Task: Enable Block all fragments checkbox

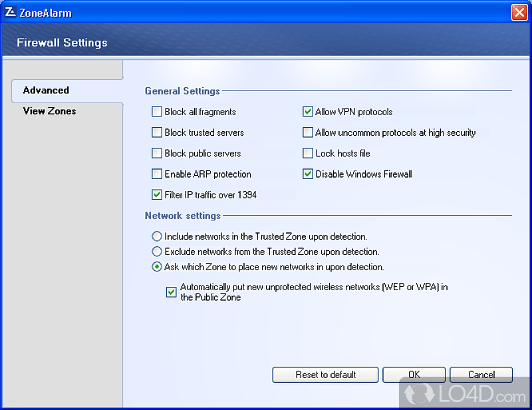Action: 157,112
